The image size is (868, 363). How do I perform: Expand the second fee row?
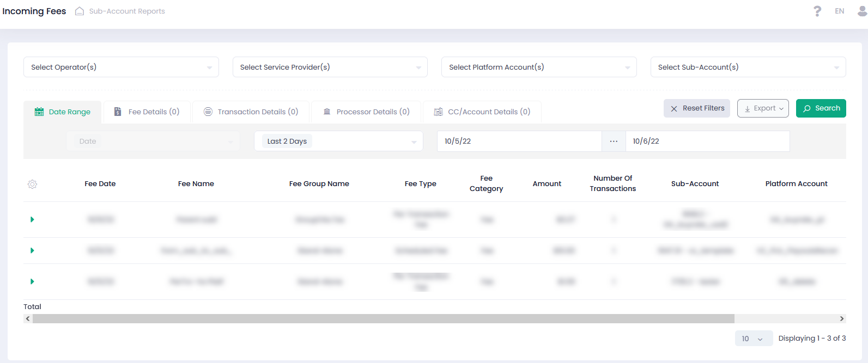[x=32, y=250]
